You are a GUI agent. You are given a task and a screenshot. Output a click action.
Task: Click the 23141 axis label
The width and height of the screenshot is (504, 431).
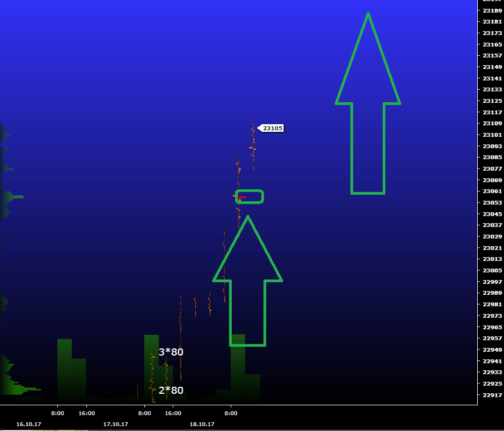[x=492, y=78]
